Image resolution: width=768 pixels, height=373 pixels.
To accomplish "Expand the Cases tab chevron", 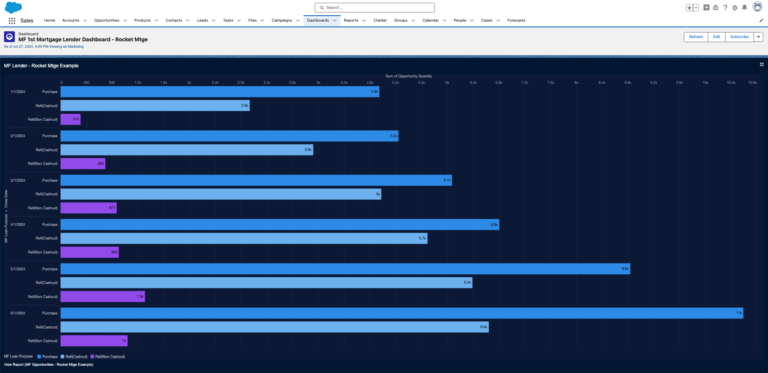I will pyautogui.click(x=498, y=21).
